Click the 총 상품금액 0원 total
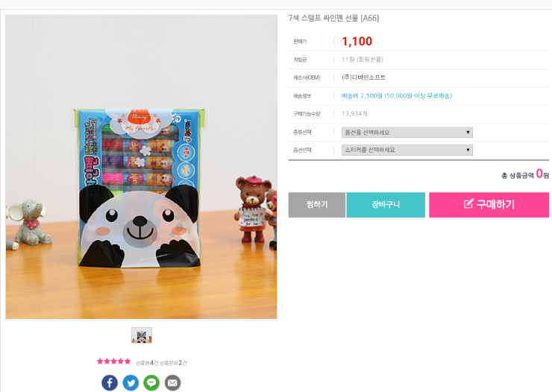Image resolution: width=552 pixels, height=392 pixels. pyautogui.click(x=525, y=174)
